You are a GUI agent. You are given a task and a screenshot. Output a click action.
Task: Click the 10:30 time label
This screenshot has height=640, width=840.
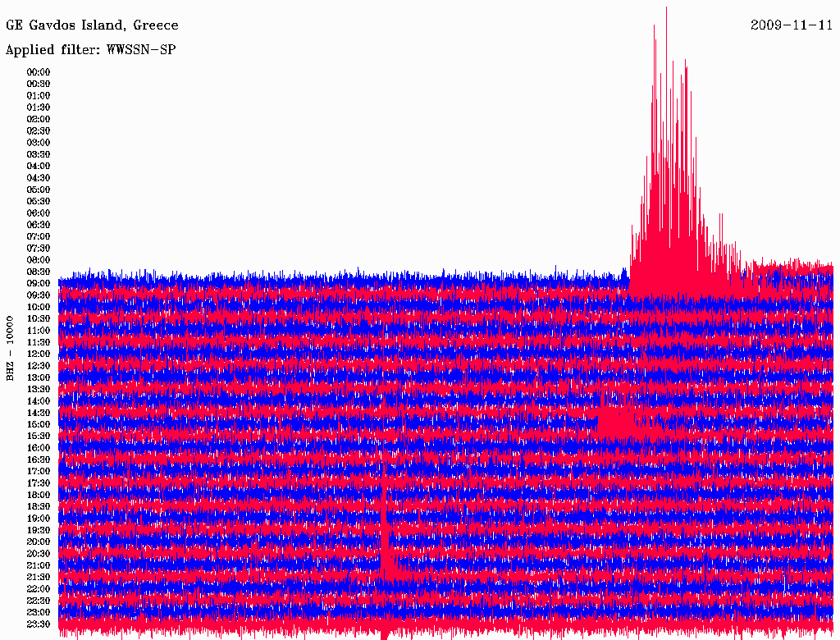click(x=39, y=319)
